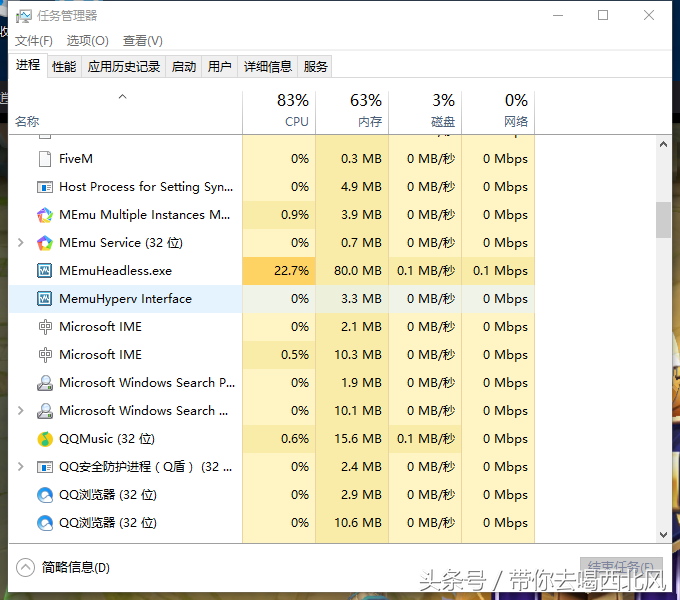Click the Microsoft Windows Search icon using 10.1 MB
Image resolution: width=680 pixels, height=600 pixels.
point(45,411)
